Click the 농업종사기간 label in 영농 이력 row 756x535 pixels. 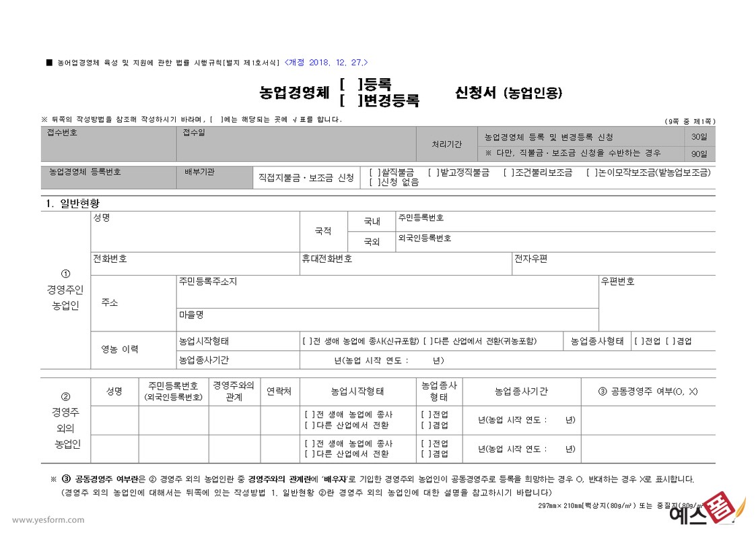tap(204, 360)
